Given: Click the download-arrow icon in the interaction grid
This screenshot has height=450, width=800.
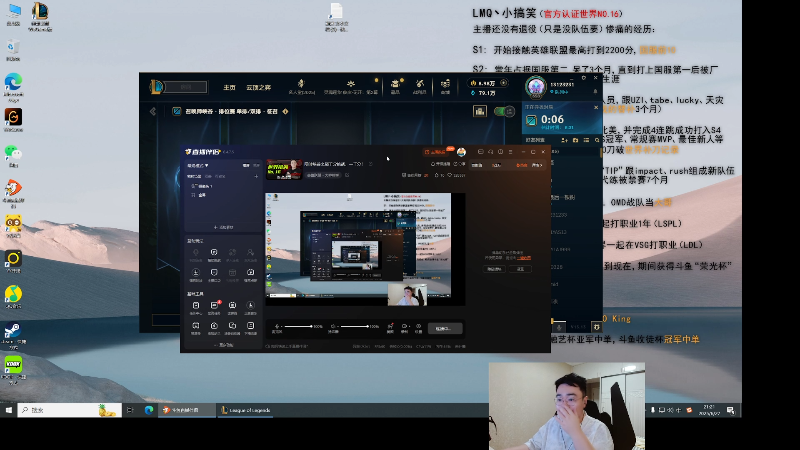Looking at the screenshot, I should coord(195,274).
